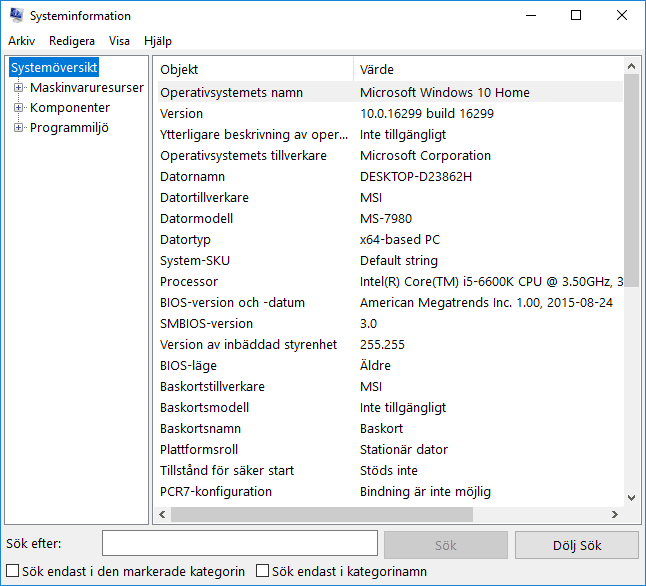This screenshot has width=646, height=586.
Task: Tick 'Sök endast i den markerade kategorin' checkbox
Action: click(12, 571)
